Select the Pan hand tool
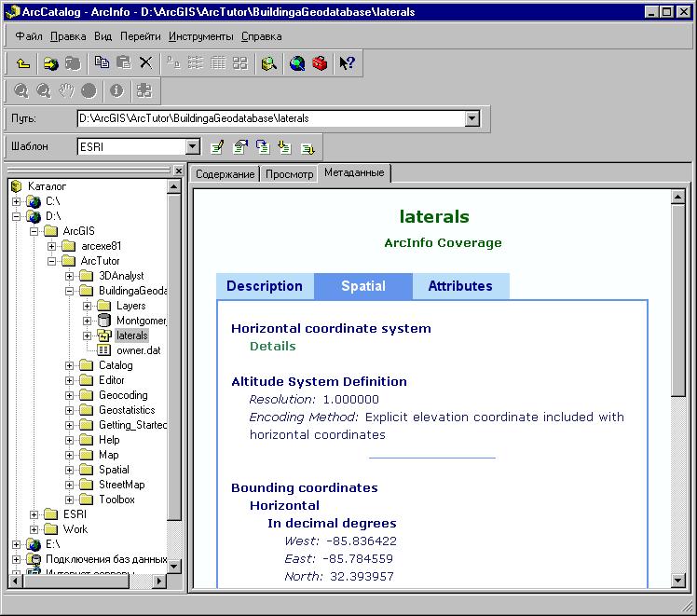Screen dimensions: 697x616 [66, 90]
